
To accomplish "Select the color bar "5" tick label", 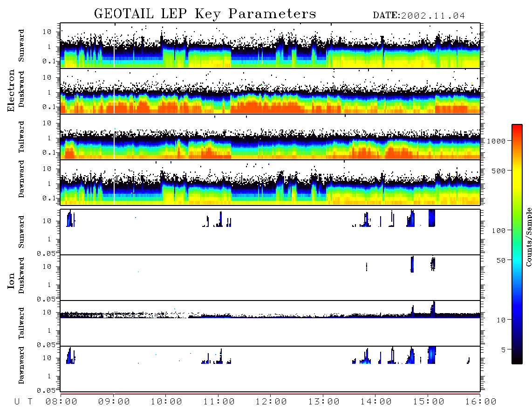I will point(504,349).
